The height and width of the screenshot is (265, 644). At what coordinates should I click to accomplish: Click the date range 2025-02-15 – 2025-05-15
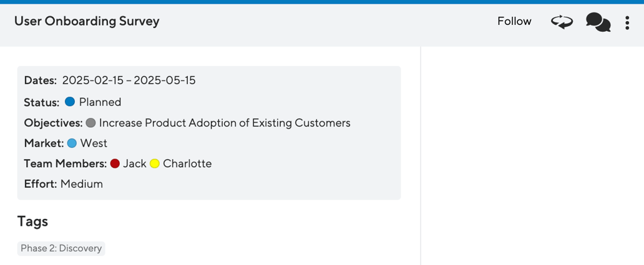(x=129, y=80)
